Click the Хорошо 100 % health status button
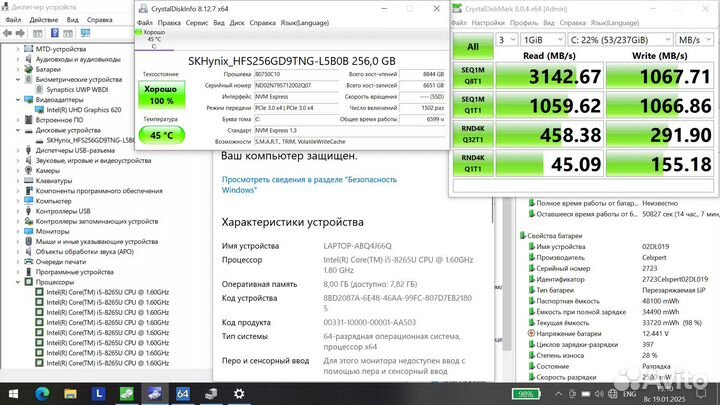 pyautogui.click(x=162, y=95)
